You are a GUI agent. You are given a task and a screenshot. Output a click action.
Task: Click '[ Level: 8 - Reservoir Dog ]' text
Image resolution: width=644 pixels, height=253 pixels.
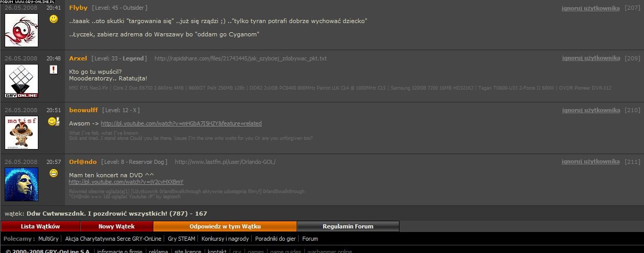click(x=134, y=162)
